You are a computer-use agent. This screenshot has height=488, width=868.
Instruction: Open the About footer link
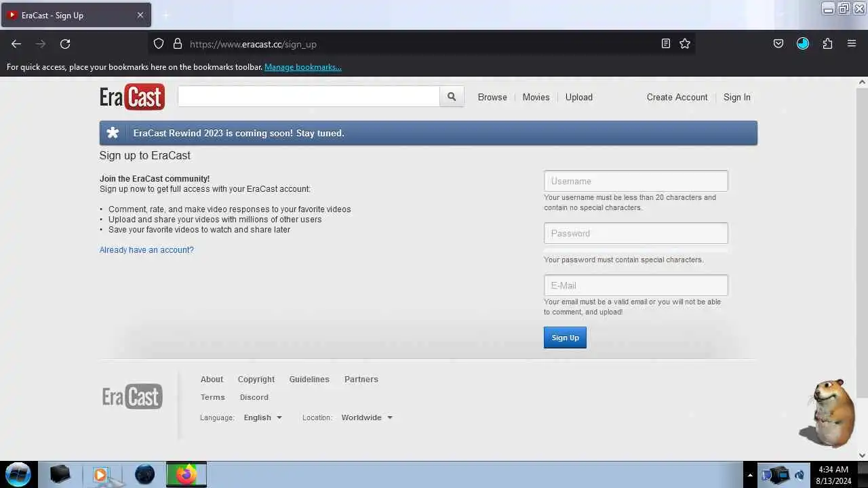click(212, 380)
